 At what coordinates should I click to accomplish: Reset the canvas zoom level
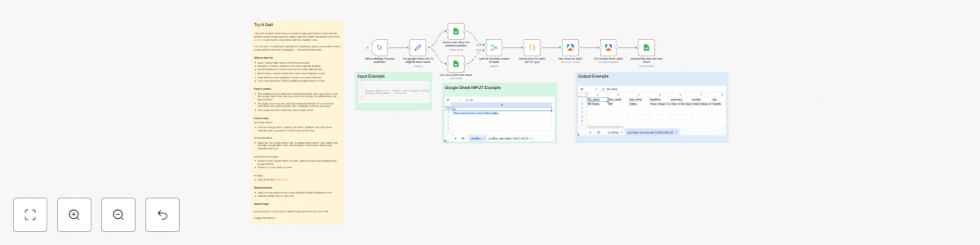coord(163,215)
